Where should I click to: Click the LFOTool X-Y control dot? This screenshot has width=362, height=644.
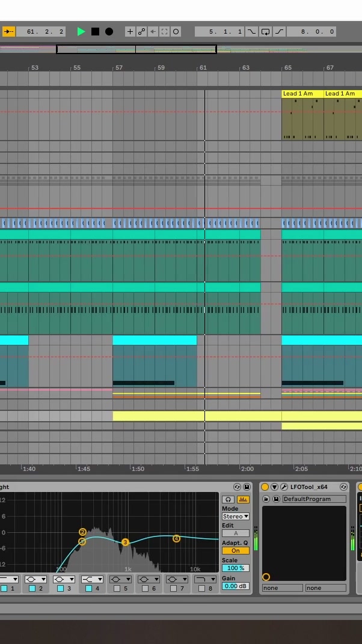pyautogui.click(x=266, y=577)
